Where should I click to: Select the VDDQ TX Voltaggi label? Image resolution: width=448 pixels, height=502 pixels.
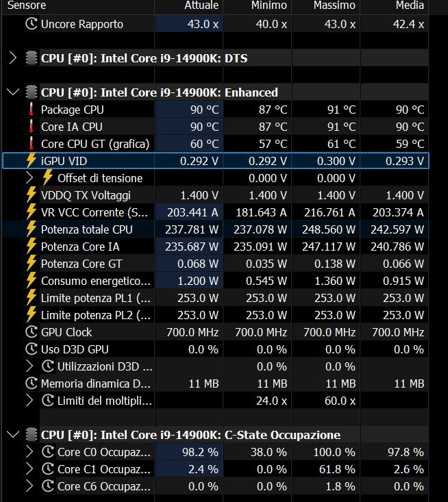tap(86, 195)
